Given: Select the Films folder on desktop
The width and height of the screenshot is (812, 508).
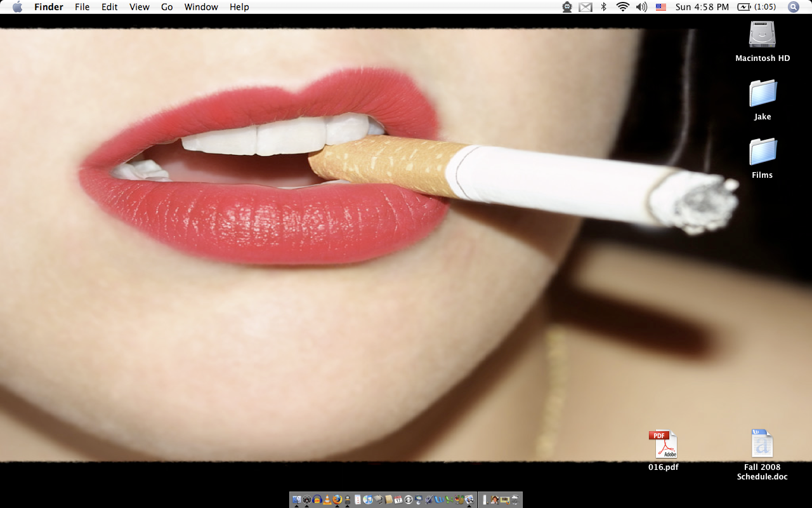Looking at the screenshot, I should click(763, 152).
